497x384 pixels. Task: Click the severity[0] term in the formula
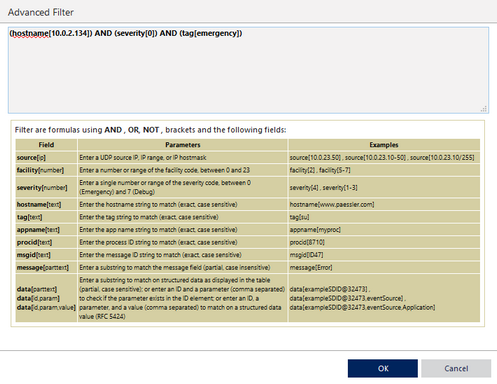(136, 33)
